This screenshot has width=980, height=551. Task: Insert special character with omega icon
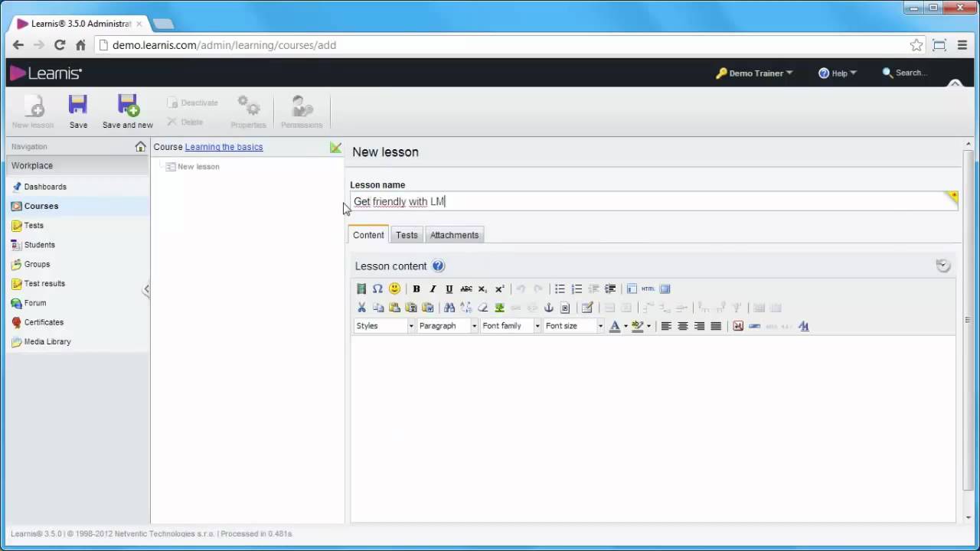(x=377, y=289)
